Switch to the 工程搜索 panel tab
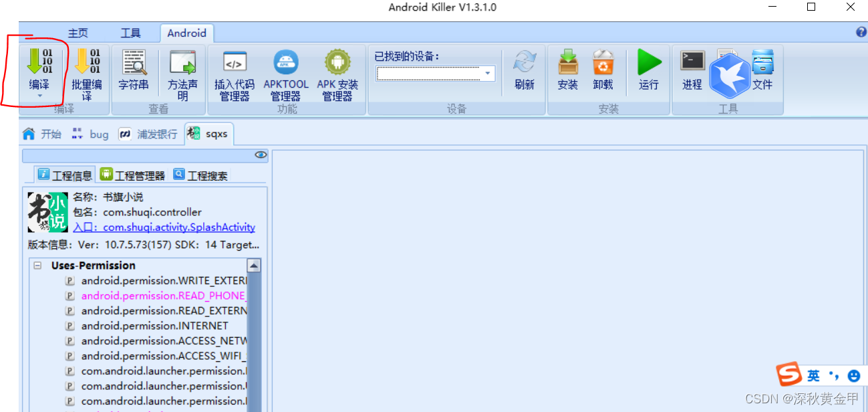Image resolution: width=868 pixels, height=412 pixels. coord(200,175)
